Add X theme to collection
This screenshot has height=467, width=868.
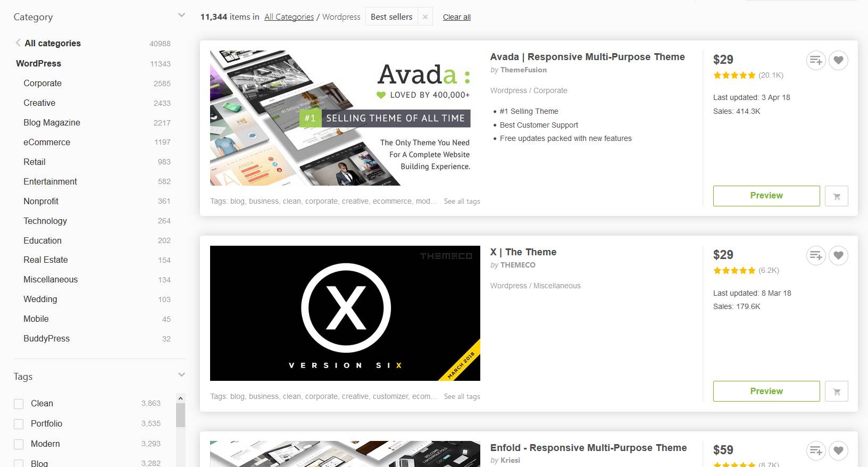816,255
